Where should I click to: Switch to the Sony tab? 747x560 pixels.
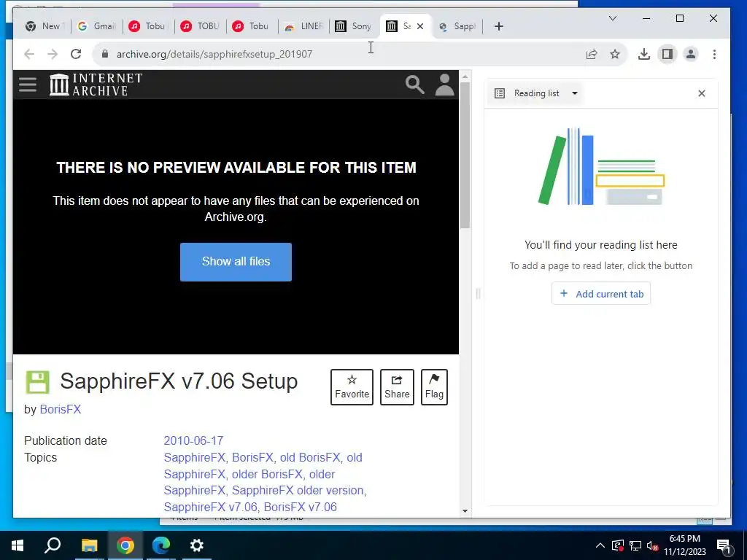[x=355, y=26]
